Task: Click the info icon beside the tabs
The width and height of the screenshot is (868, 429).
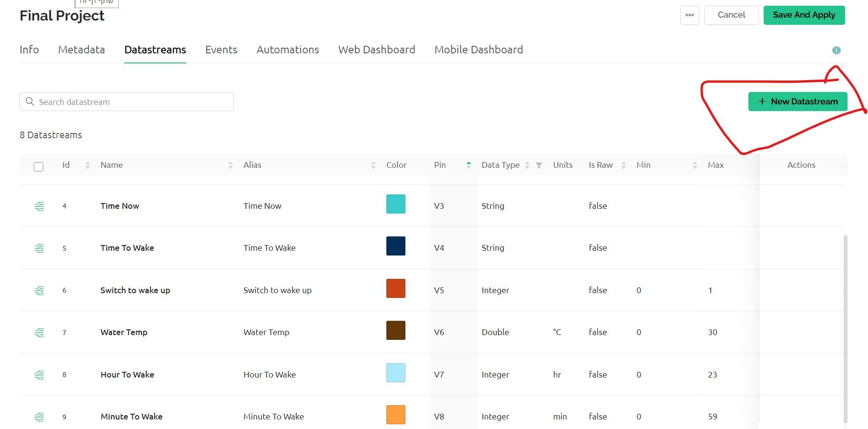Action: [x=836, y=50]
